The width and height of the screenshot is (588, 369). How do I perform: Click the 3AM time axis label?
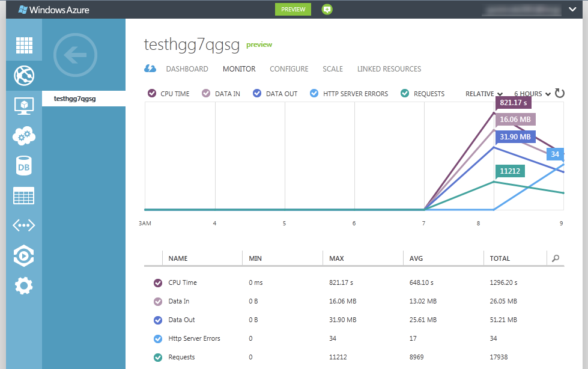click(x=145, y=224)
